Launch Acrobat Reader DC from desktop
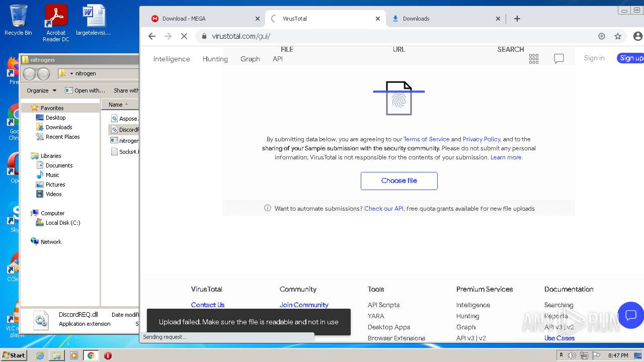This screenshot has width=644, height=362. pos(56,23)
